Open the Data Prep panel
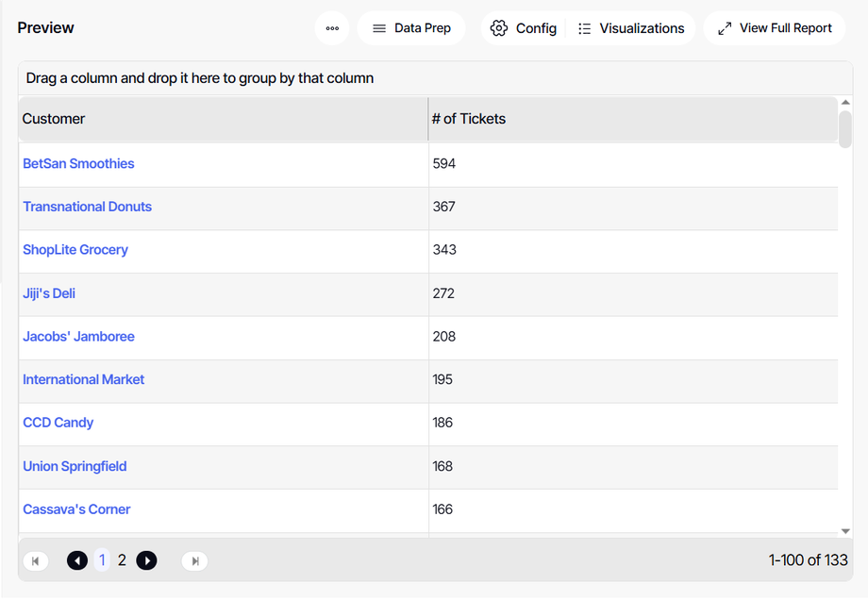Viewport: 868px width, 600px height. [411, 28]
